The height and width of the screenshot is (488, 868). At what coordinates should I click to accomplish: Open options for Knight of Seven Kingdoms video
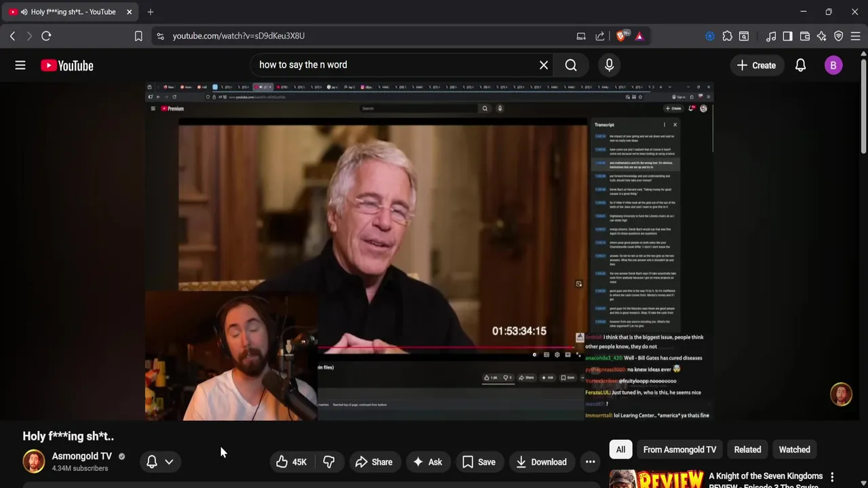pos(832,478)
